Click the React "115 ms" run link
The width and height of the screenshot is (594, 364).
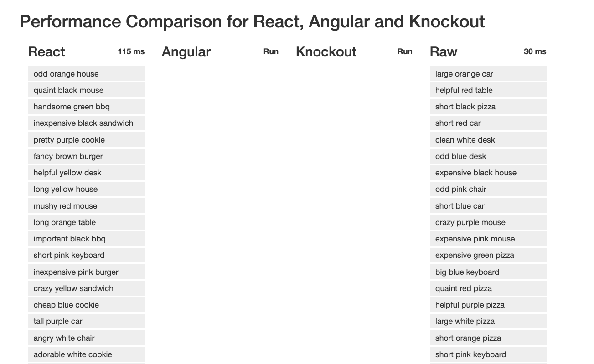click(131, 51)
